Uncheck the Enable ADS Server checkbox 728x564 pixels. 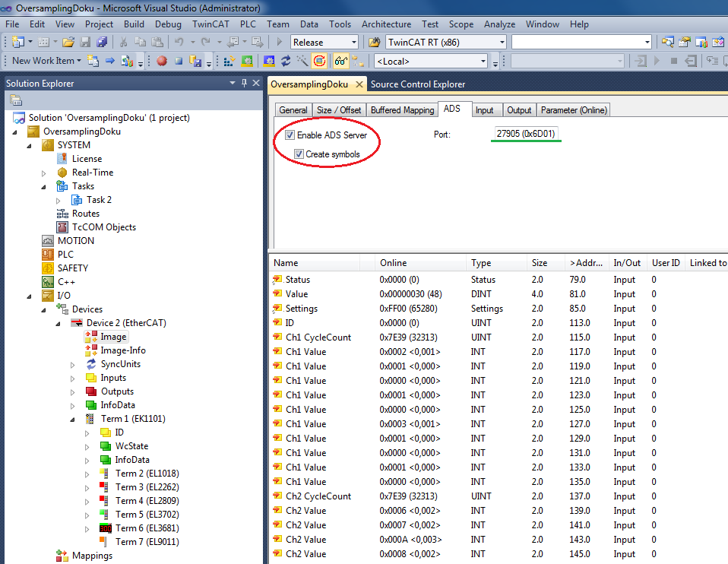pyautogui.click(x=290, y=135)
